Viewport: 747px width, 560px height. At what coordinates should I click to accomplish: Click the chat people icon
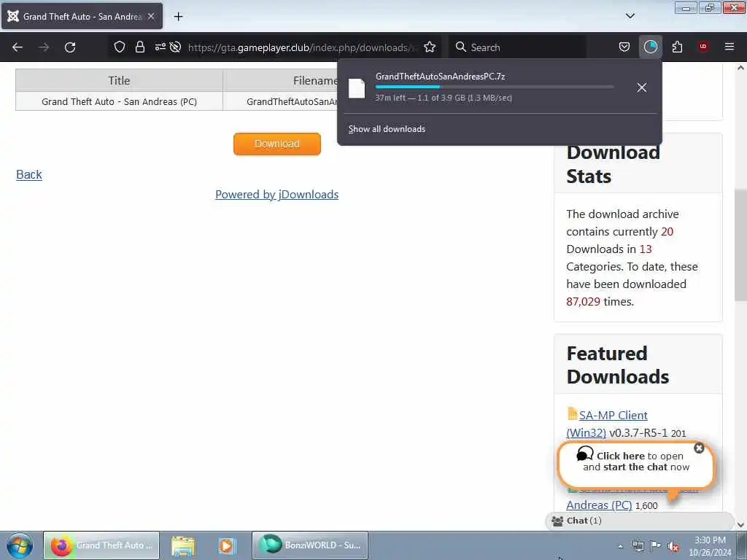pos(557,521)
